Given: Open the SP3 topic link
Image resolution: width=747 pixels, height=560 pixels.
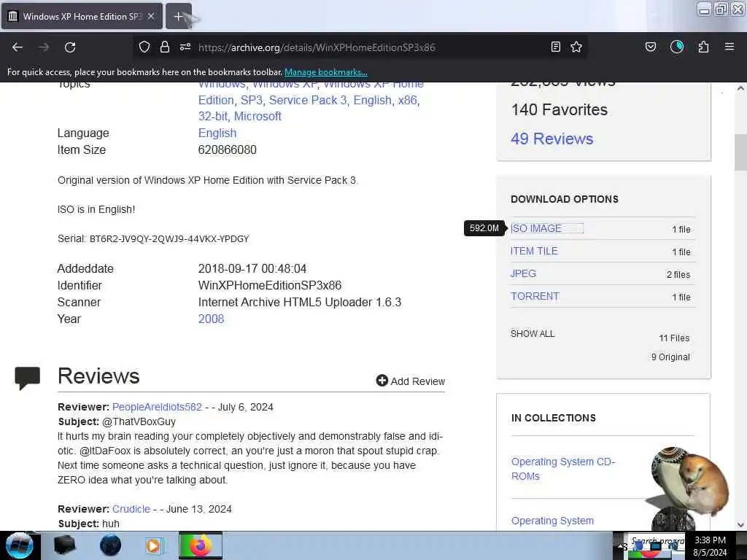Looking at the screenshot, I should (x=252, y=100).
